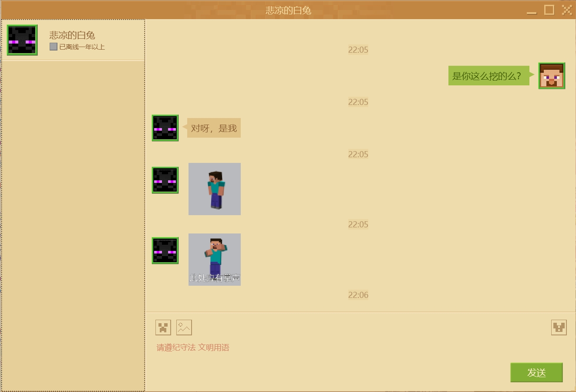Click the 22:06 timestamp

coord(358,295)
